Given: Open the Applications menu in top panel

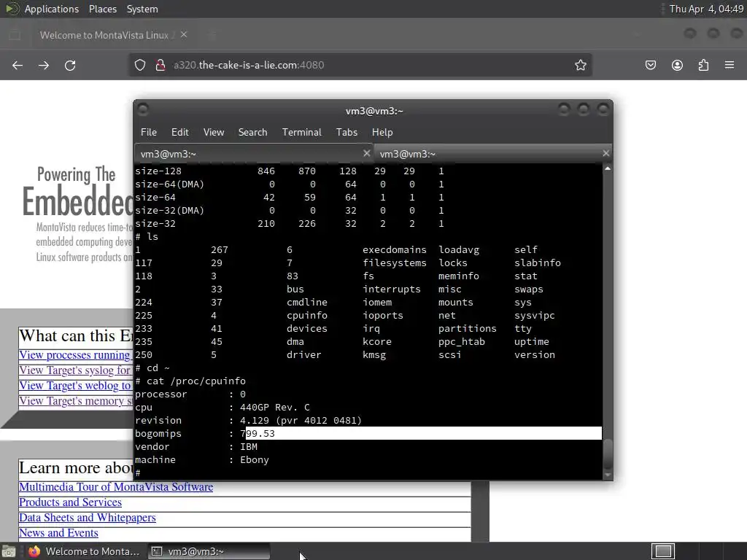Looking at the screenshot, I should point(52,9).
